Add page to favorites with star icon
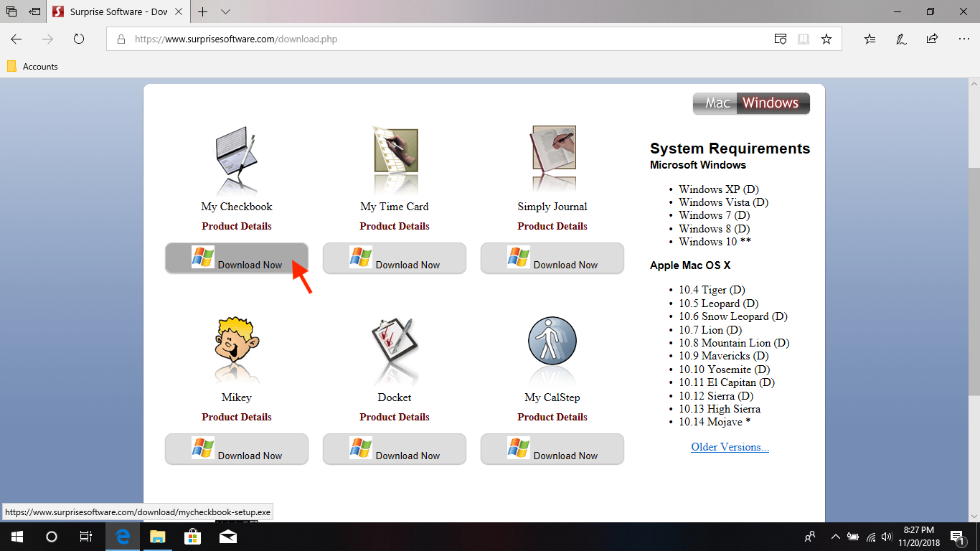This screenshot has height=551, width=980. [x=826, y=39]
